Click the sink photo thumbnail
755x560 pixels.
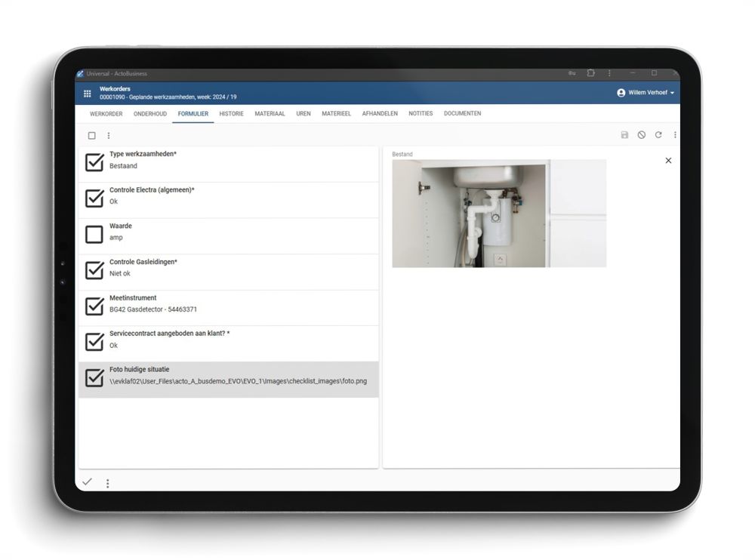[469, 216]
